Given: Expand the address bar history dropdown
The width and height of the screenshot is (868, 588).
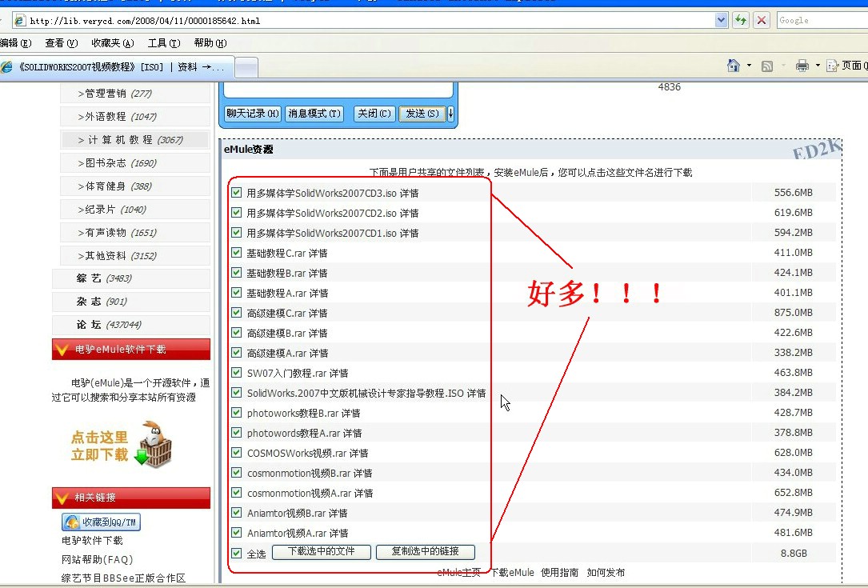Looking at the screenshot, I should [x=721, y=21].
